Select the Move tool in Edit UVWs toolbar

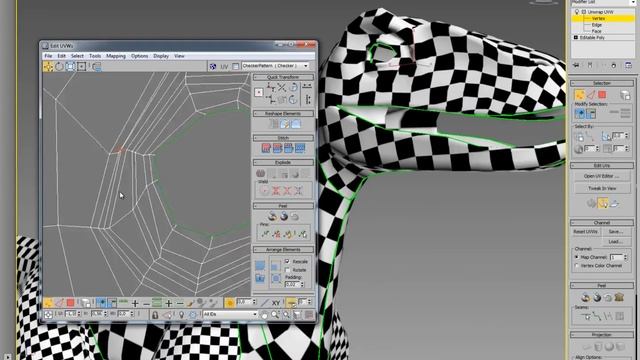[48, 67]
